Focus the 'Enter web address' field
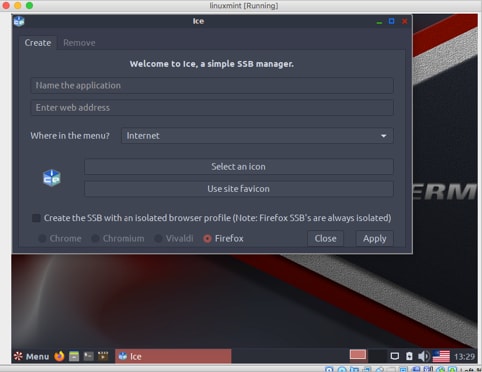This screenshot has height=372, width=482. tap(212, 107)
